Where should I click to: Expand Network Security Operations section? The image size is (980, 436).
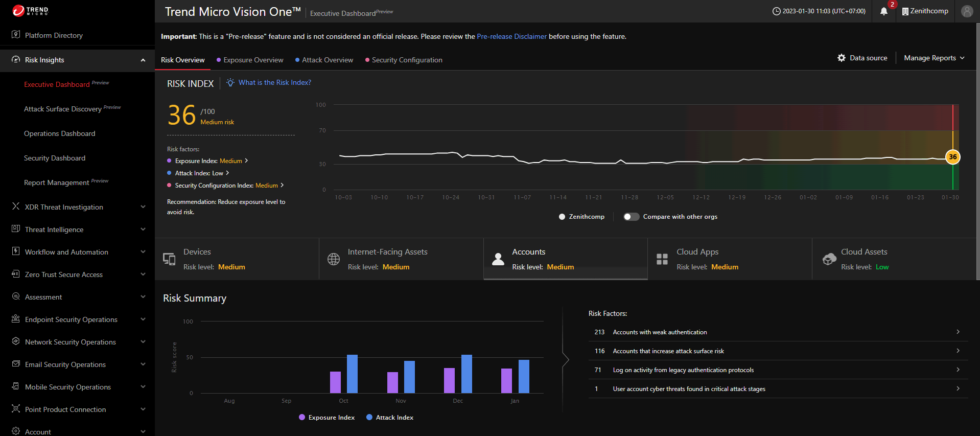click(143, 341)
